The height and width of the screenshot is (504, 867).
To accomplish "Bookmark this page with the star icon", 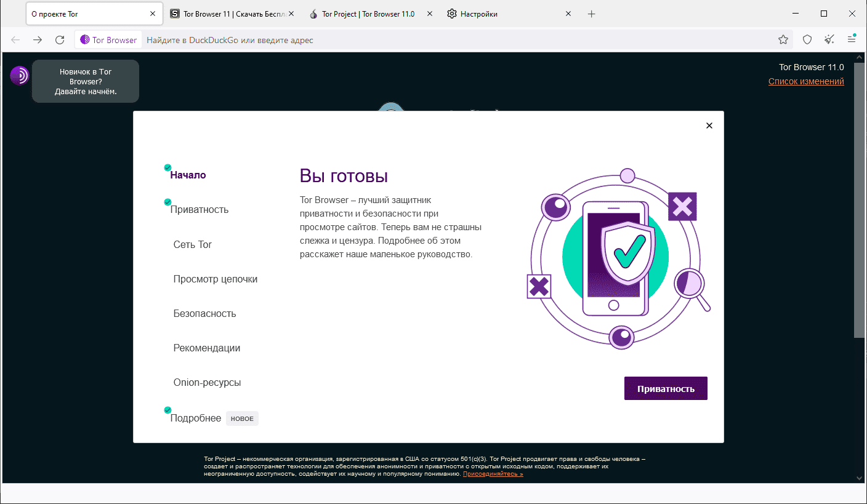I will pos(783,40).
